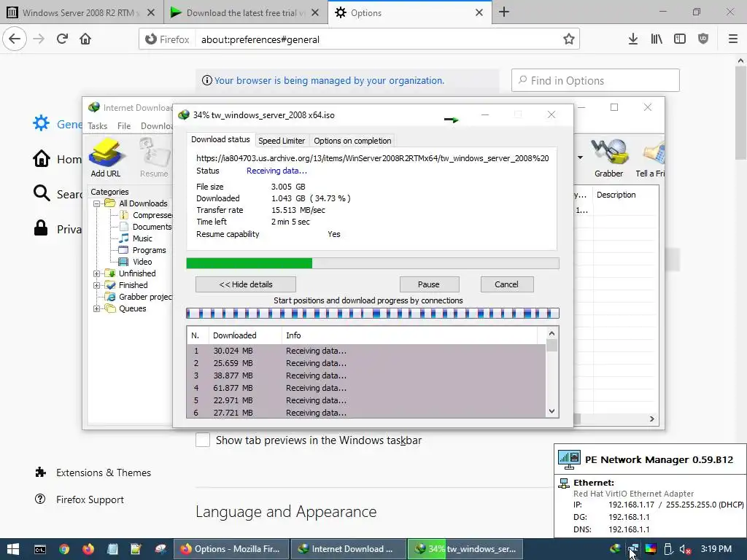Expand the Queues category node
The image size is (747, 560).
(x=96, y=308)
